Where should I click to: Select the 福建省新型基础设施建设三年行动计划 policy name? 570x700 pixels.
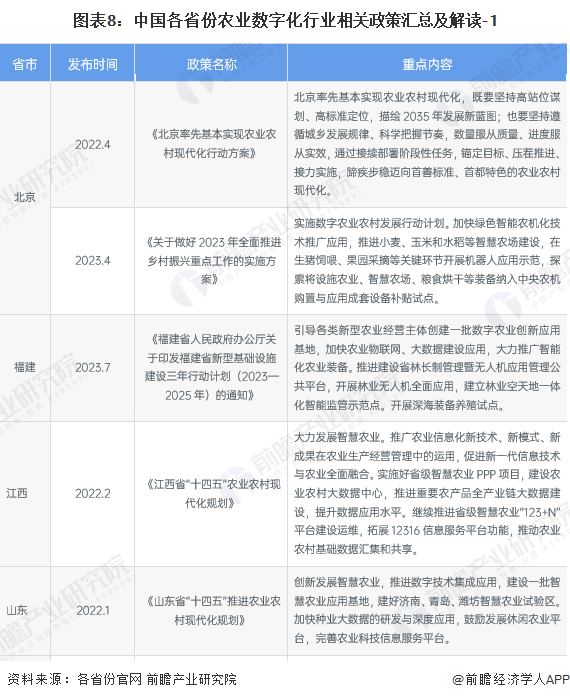[x=212, y=367]
